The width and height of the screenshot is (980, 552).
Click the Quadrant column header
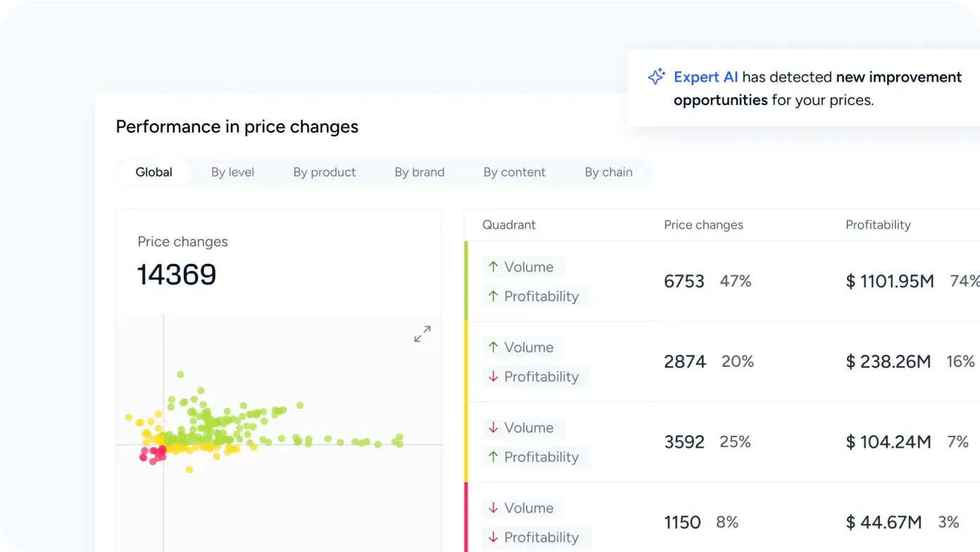[508, 225]
